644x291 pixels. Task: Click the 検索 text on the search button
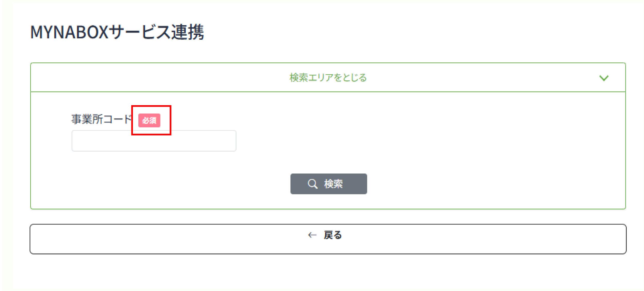click(x=333, y=184)
